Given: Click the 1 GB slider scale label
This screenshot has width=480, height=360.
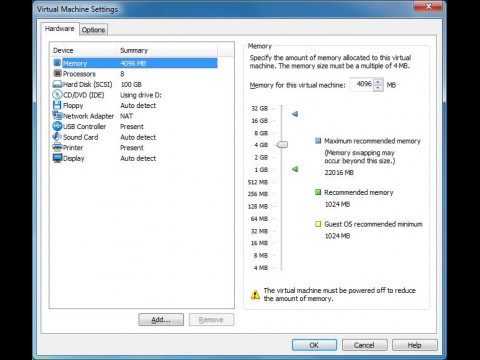Looking at the screenshot, I should pyautogui.click(x=261, y=170).
